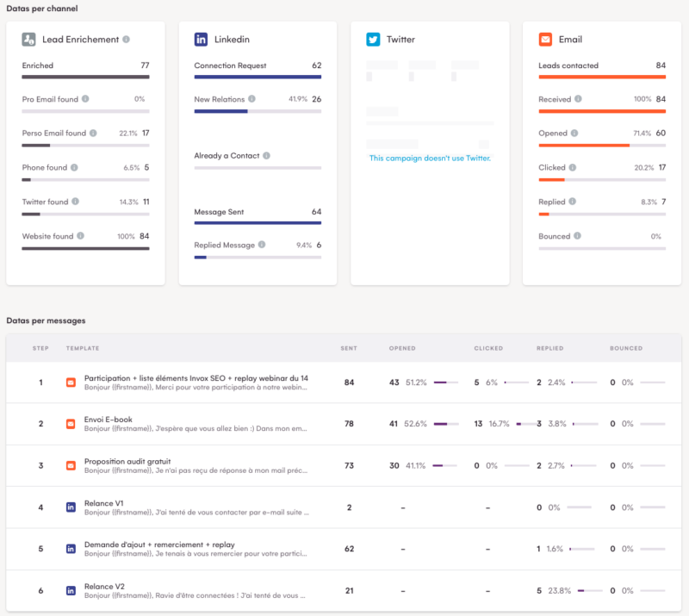
Task: Show info for Twitter found
Action: click(76, 202)
